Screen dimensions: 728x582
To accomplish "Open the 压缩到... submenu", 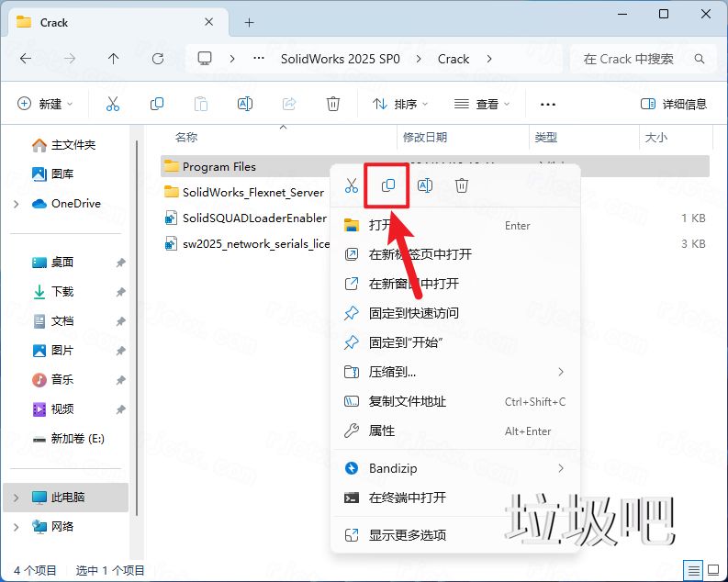I will click(455, 372).
